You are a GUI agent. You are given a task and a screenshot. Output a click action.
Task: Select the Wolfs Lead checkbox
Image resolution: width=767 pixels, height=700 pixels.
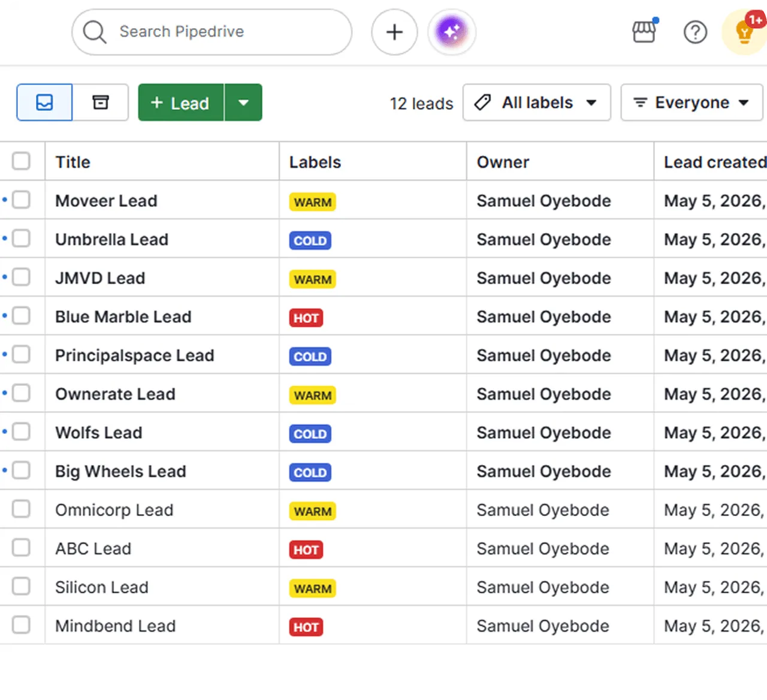tap(21, 432)
